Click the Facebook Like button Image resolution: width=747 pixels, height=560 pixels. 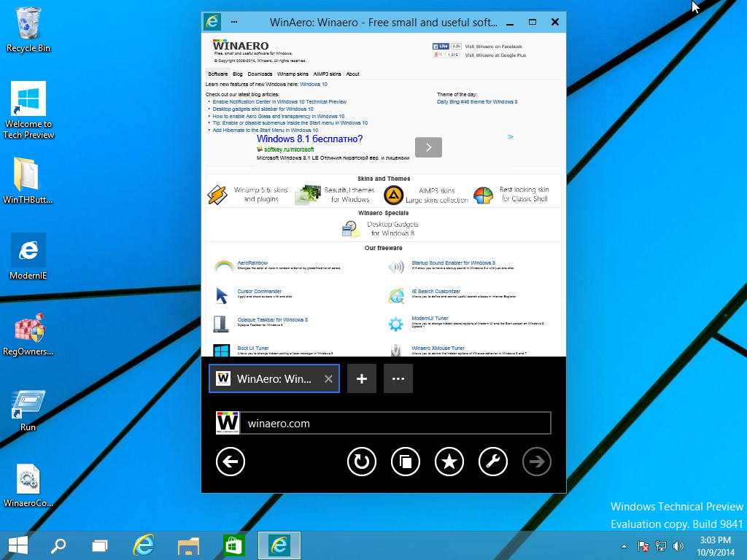click(x=441, y=46)
